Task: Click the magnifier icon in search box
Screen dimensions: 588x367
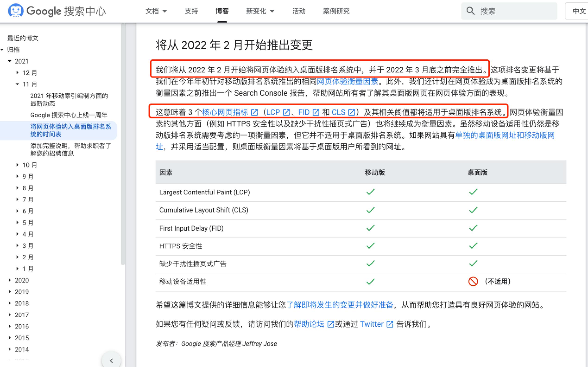Action: tap(471, 11)
